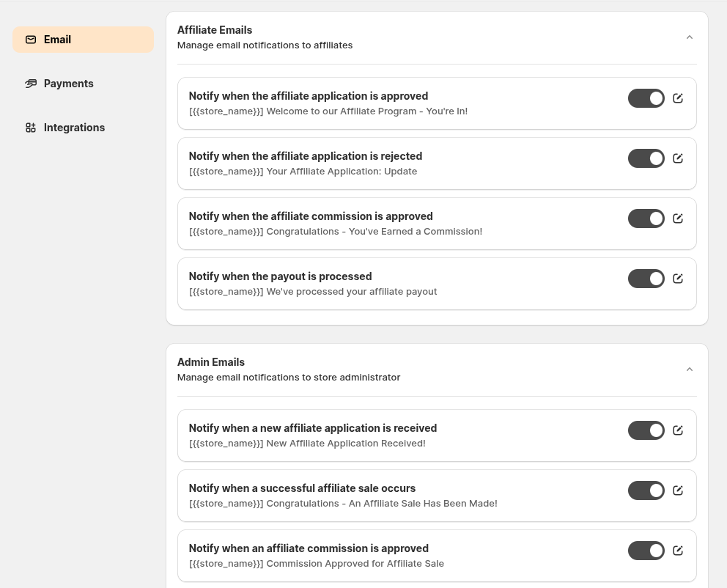Edit the application approved email template
The image size is (727, 588).
point(678,98)
